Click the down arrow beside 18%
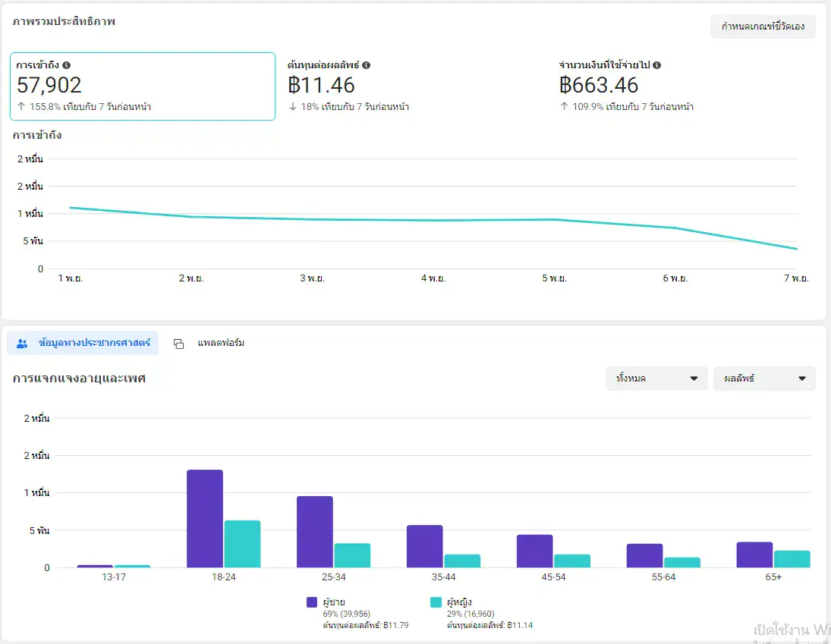 [x=293, y=107]
